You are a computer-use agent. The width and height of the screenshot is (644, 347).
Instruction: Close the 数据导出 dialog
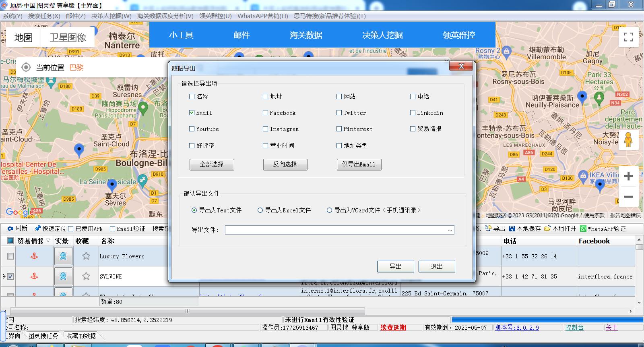461,66
